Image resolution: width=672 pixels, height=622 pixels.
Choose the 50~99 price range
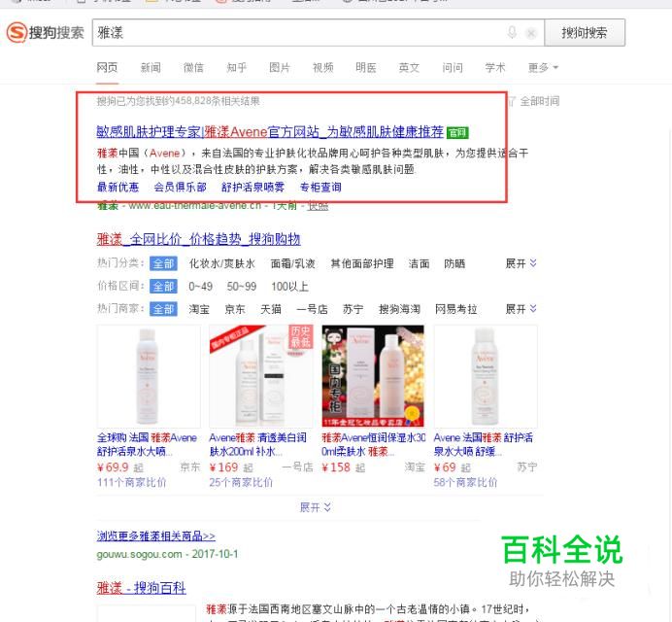pyautogui.click(x=242, y=286)
